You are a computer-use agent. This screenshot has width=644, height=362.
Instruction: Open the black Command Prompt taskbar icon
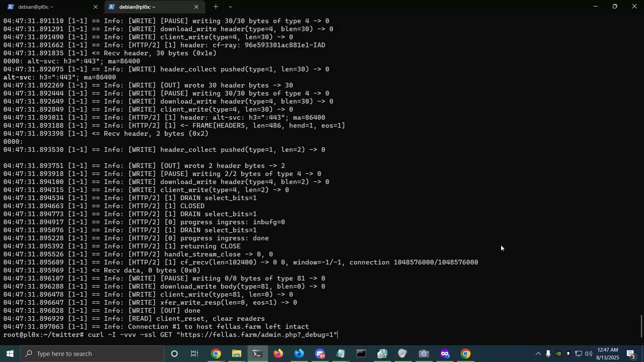361,354
